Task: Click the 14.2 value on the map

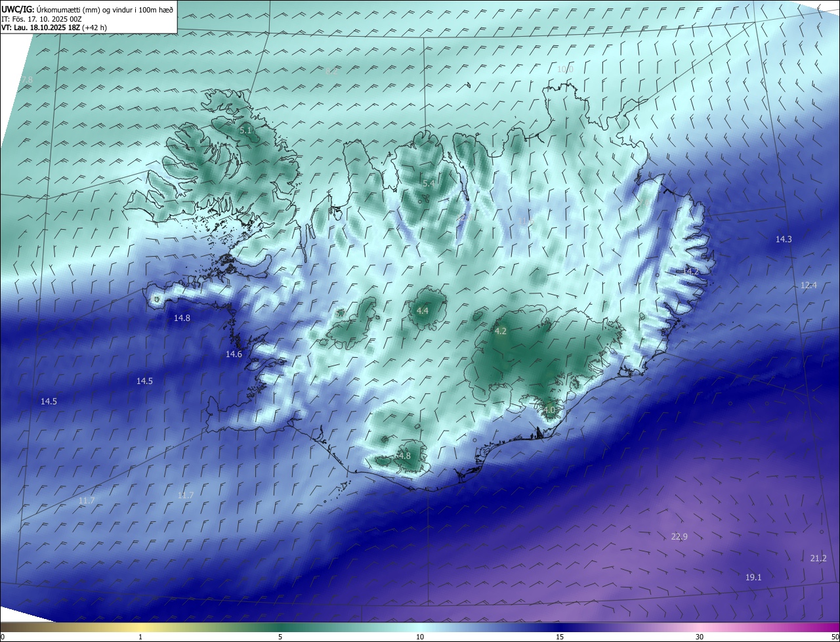Action: coord(691,270)
